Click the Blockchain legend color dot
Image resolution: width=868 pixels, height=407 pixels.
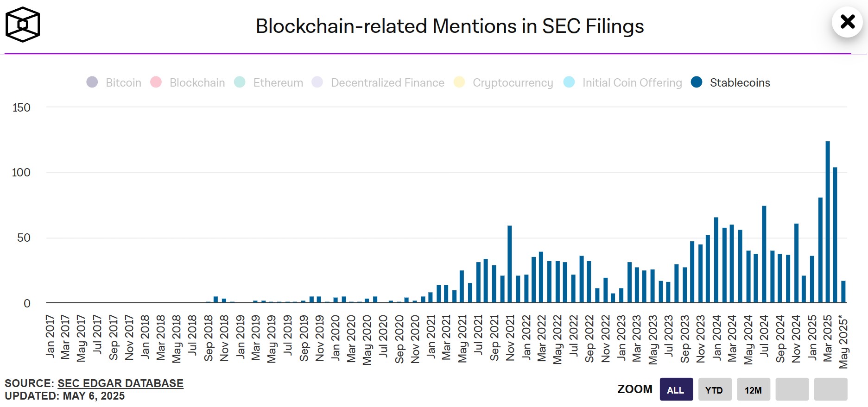[x=156, y=82]
